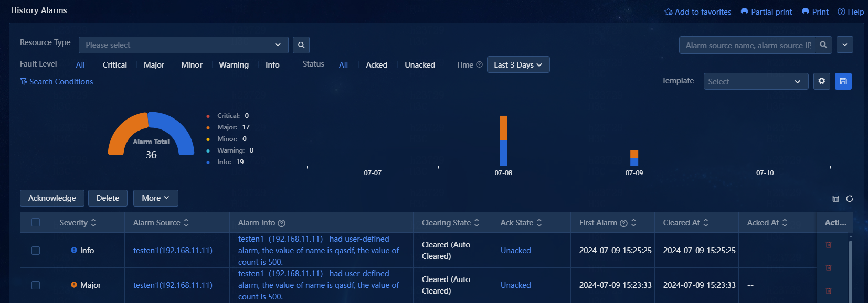Sort by Cleared At column arrows
This screenshot has height=303, width=868.
click(x=706, y=223)
